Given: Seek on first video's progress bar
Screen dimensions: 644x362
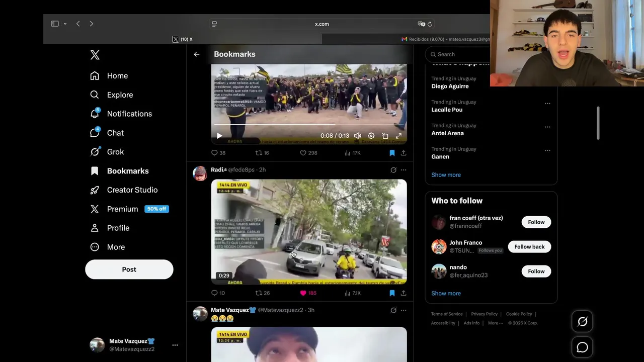Looking at the screenshot, I should tap(309, 124).
